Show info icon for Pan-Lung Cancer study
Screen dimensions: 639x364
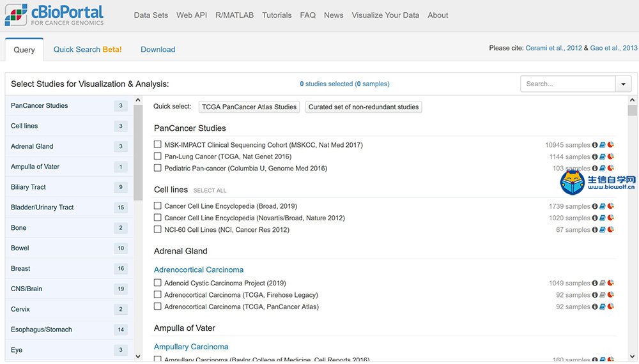click(594, 156)
